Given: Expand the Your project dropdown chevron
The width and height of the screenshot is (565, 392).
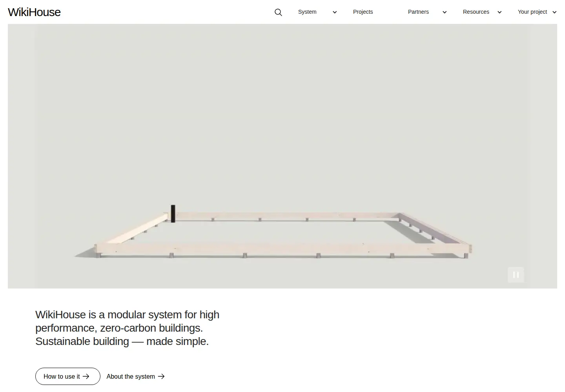Looking at the screenshot, I should (554, 12).
